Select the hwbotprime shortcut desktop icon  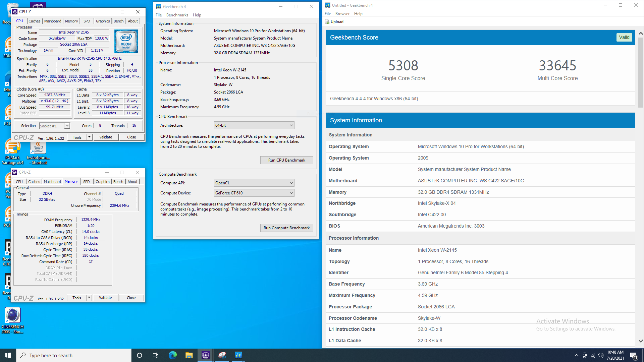pos(38,153)
